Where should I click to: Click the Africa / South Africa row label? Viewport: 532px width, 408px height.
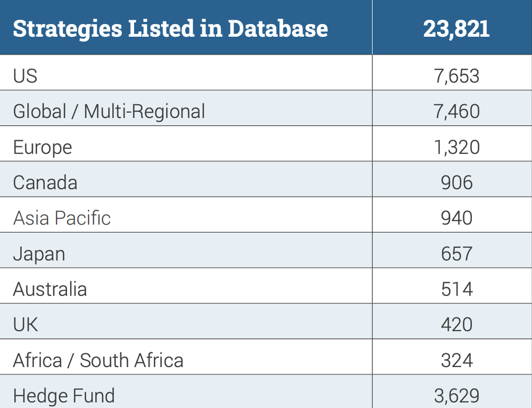[98, 360]
